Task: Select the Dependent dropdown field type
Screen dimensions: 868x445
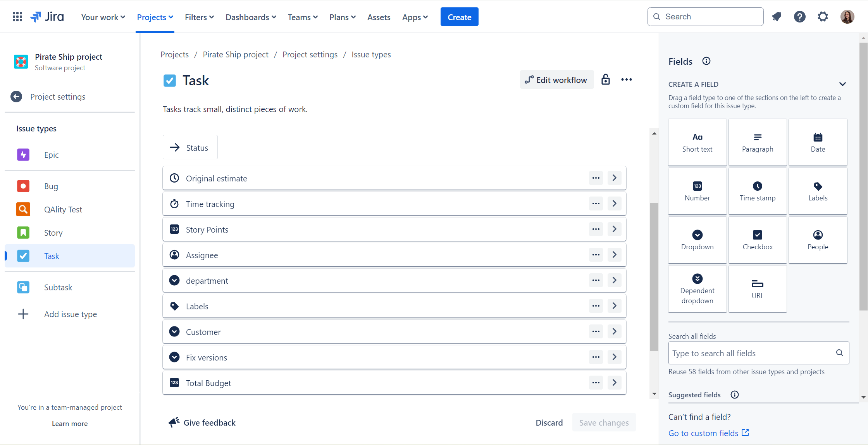Action: 697,289
